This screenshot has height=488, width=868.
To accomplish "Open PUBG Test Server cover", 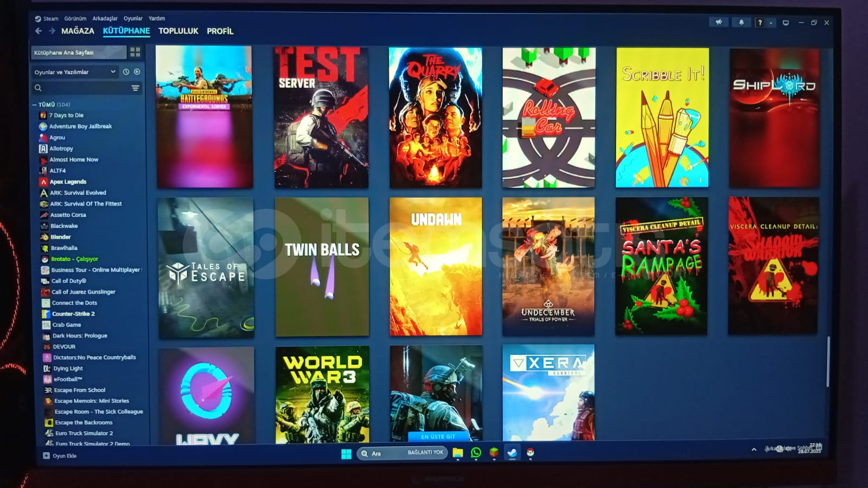I will (x=321, y=117).
